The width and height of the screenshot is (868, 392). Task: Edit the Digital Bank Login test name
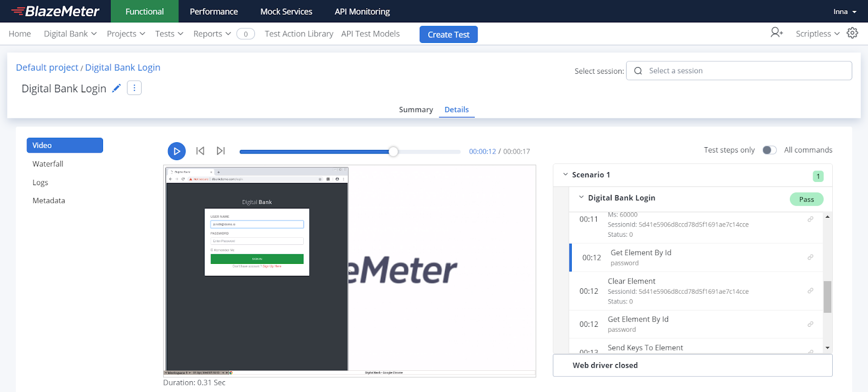point(116,88)
